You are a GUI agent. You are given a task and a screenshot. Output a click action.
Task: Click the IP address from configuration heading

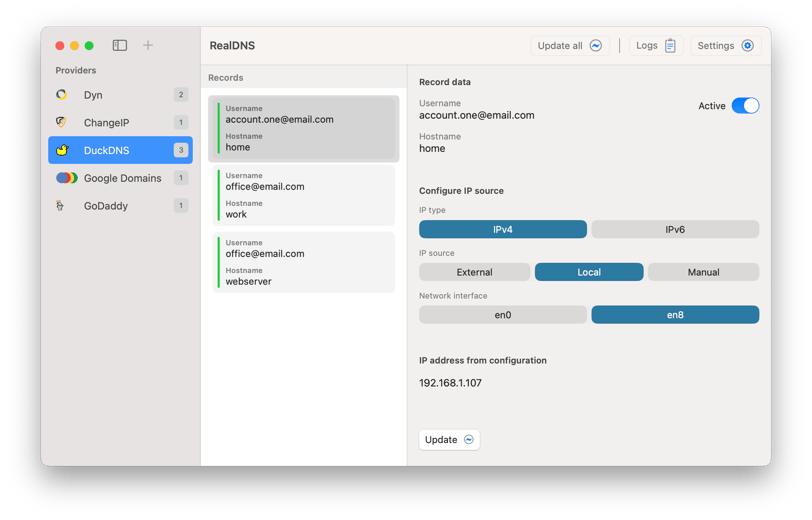[483, 360]
